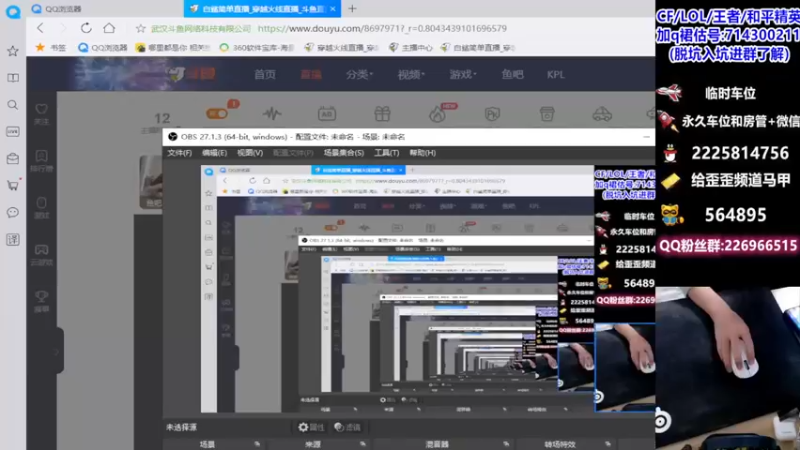
Task: Open the browser home page icon
Action: tap(109, 28)
